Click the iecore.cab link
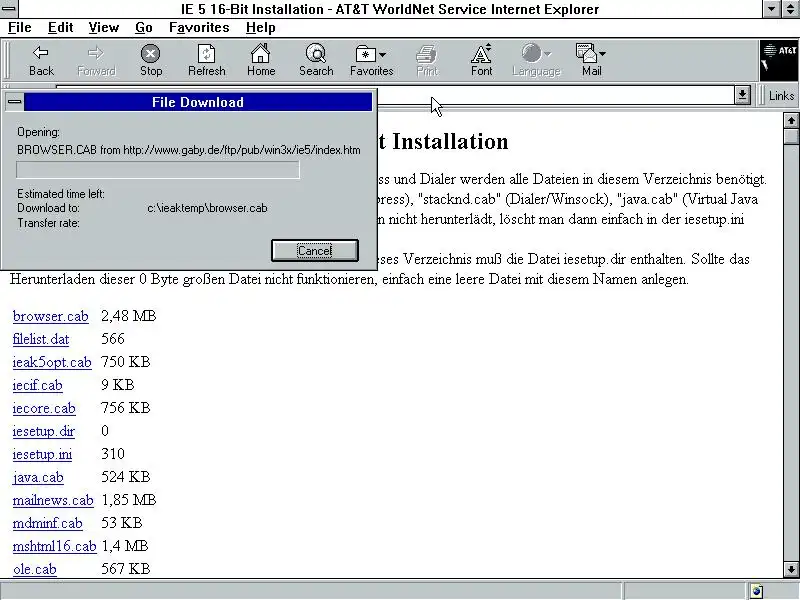The height and width of the screenshot is (600, 800). 44,408
